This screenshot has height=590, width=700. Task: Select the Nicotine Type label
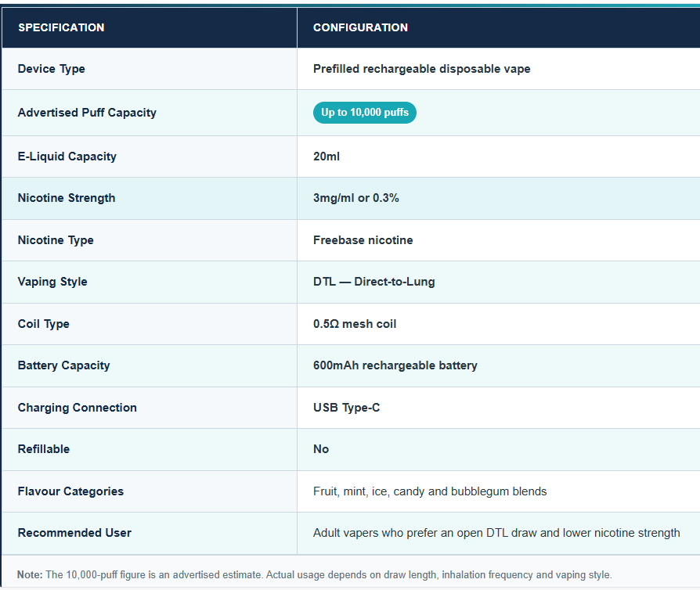(x=56, y=240)
